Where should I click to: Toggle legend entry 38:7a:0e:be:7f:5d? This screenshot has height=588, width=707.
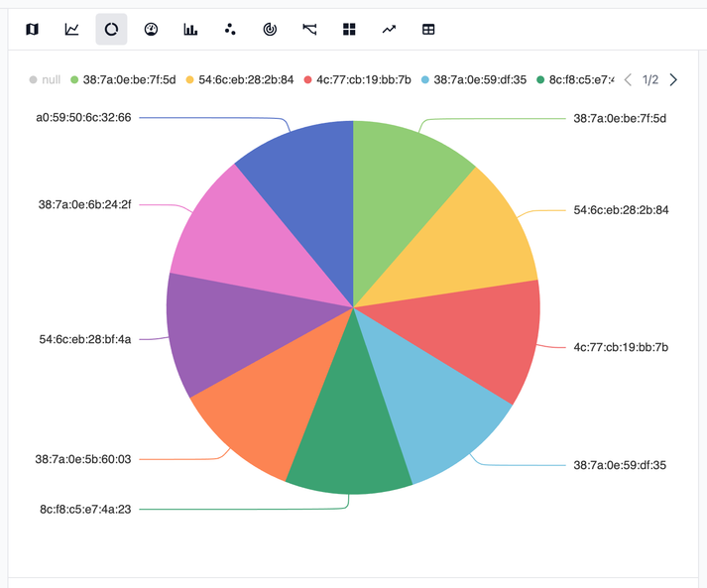click(122, 79)
